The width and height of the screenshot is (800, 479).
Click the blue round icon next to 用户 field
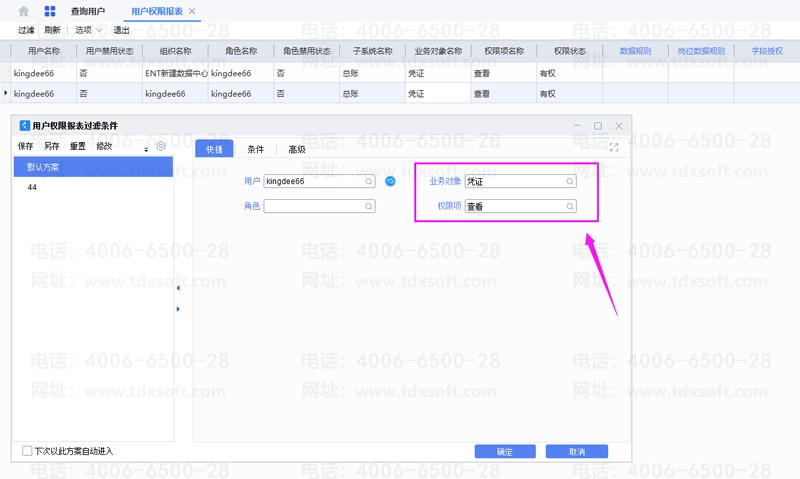(x=391, y=181)
